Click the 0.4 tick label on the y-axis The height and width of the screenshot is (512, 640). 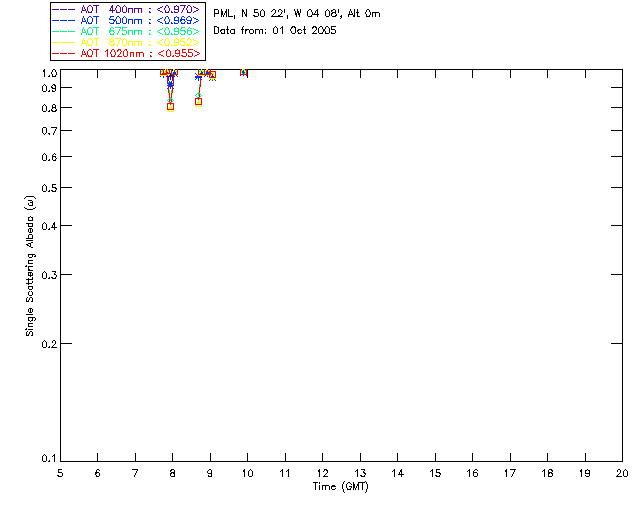click(49, 226)
